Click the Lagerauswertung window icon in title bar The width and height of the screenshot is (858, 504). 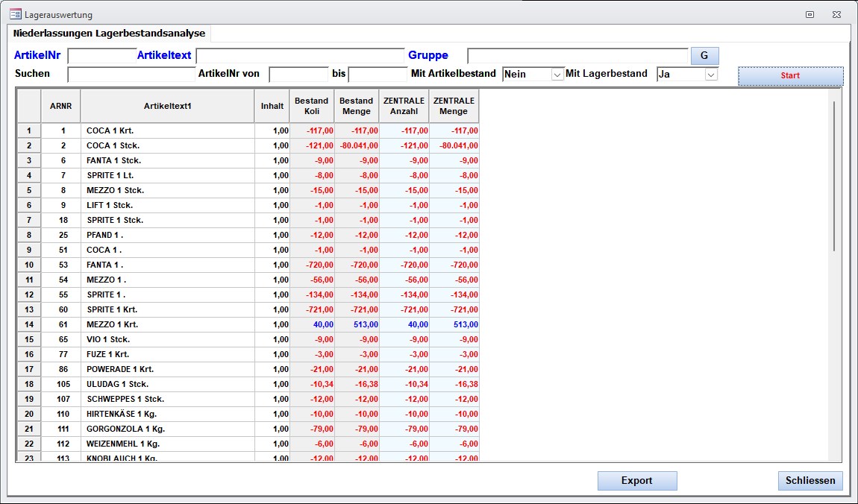pos(15,14)
